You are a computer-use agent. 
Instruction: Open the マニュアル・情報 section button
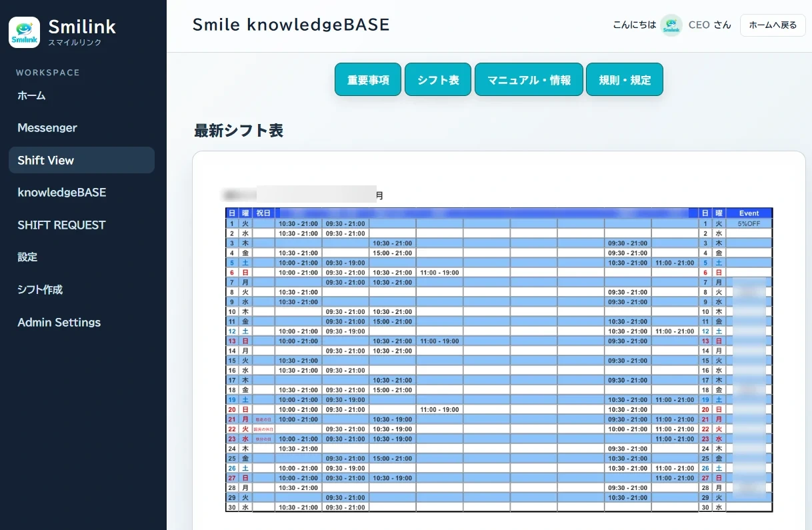coord(529,80)
